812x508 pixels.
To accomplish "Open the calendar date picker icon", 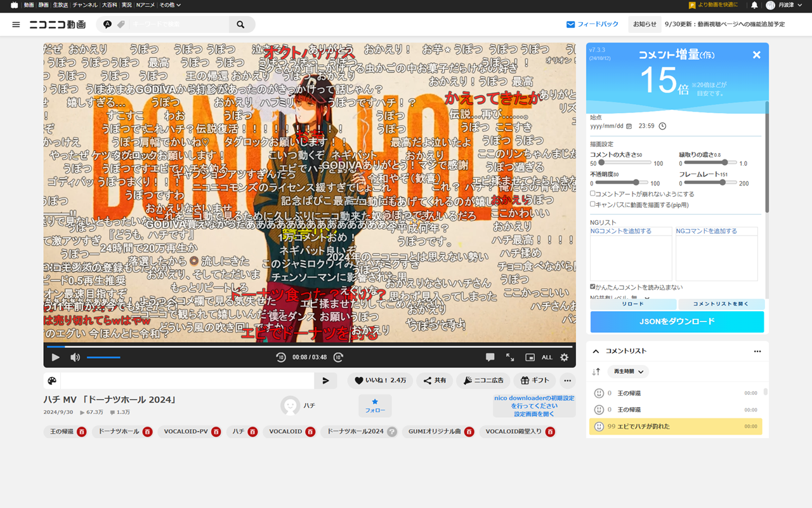I will tap(629, 126).
